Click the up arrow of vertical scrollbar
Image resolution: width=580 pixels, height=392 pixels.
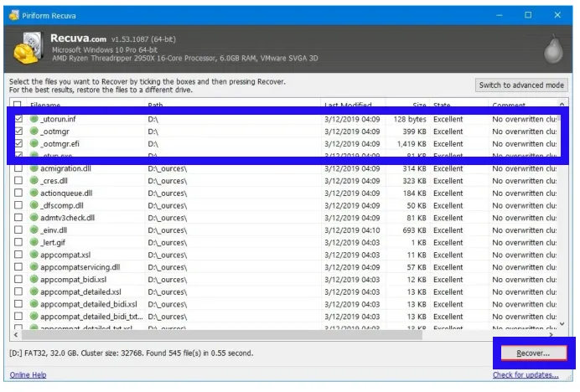click(x=562, y=104)
